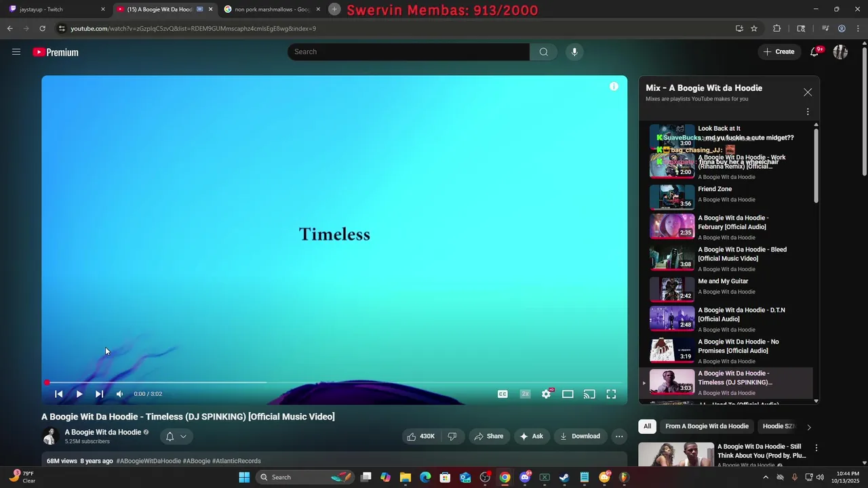
Task: Play the Timeless video
Action: coord(79,394)
